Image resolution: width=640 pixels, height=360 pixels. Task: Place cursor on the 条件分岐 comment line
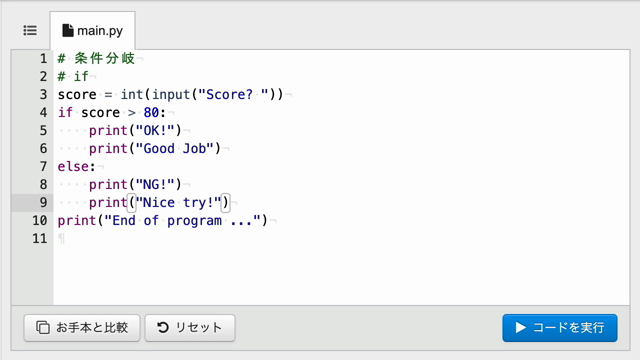(x=96, y=58)
